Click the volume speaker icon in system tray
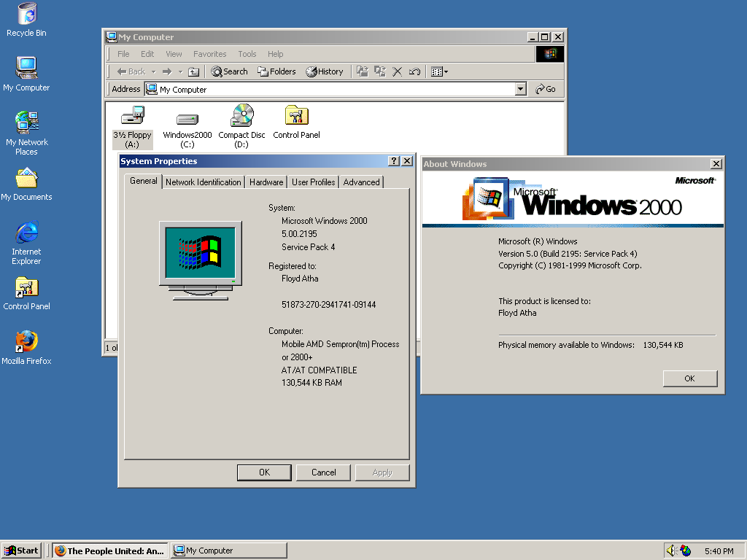This screenshot has width=747, height=560. [x=671, y=551]
